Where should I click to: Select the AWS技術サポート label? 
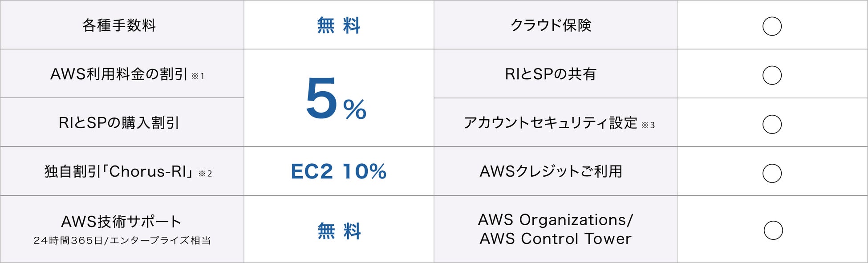[x=121, y=221]
